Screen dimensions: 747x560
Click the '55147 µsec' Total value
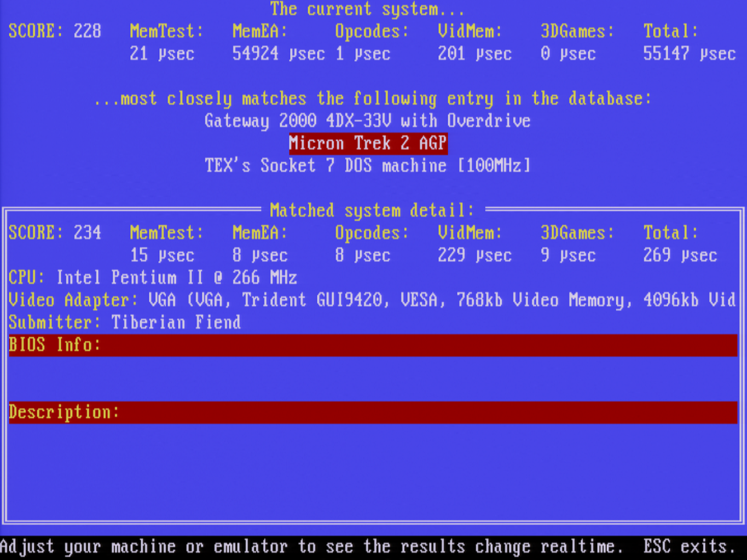tap(690, 54)
